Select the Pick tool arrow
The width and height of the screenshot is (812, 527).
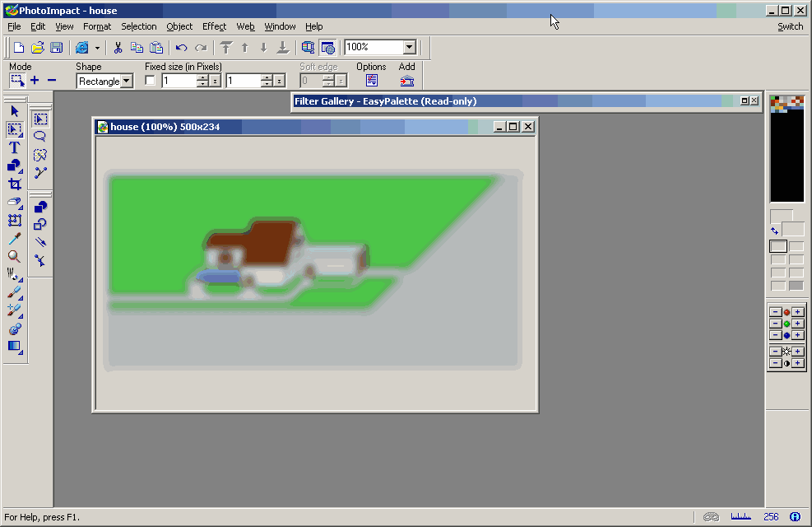pos(15,111)
